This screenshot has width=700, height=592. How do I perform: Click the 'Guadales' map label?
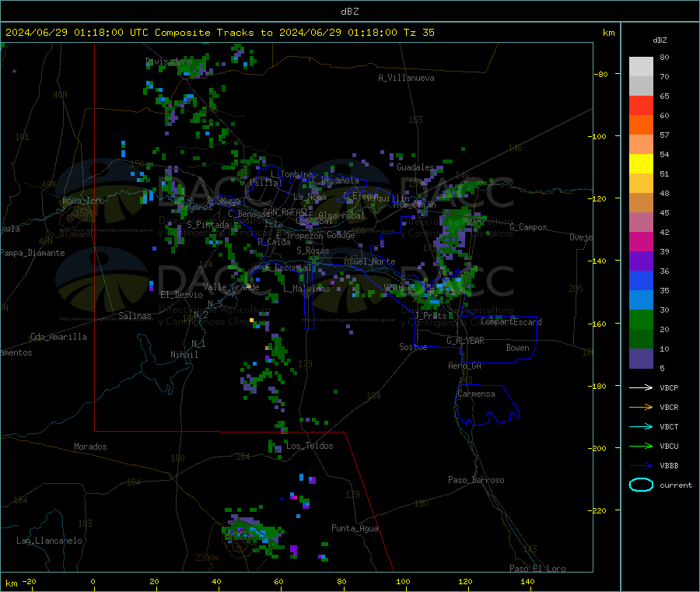(415, 167)
